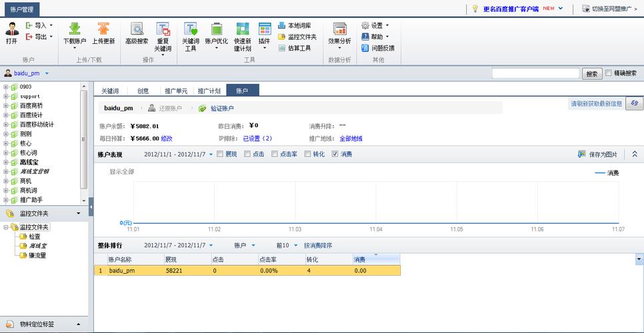Screen dimensions: 644x333
Task: Open the table column chooser dropdown
Action: tap(639, 259)
